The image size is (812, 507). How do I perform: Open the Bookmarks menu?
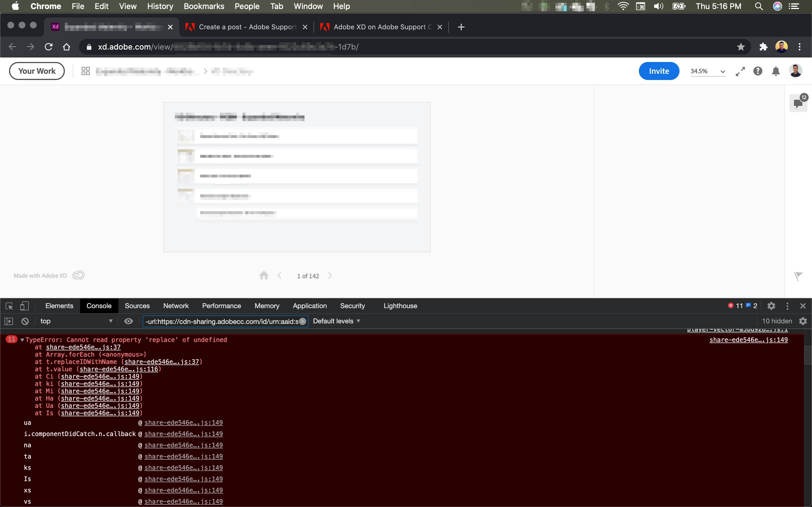click(x=204, y=6)
